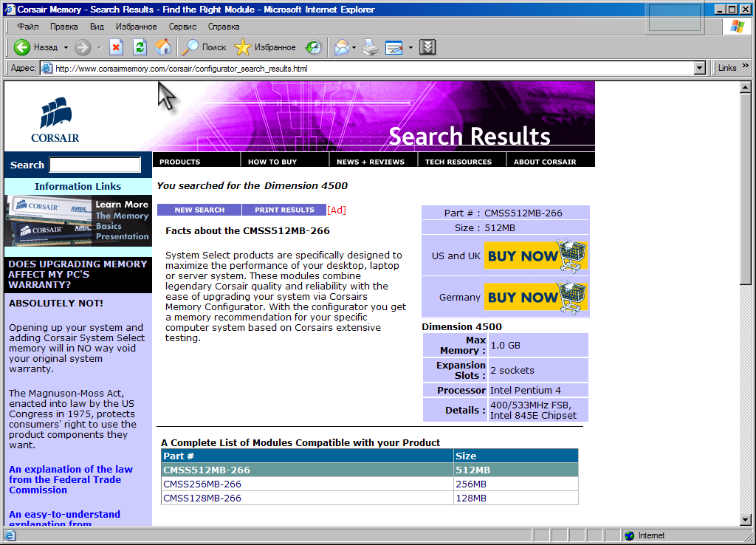Follow the Federal Trade Commission explanation link
Screen dimensions: 756x545
tap(71, 479)
